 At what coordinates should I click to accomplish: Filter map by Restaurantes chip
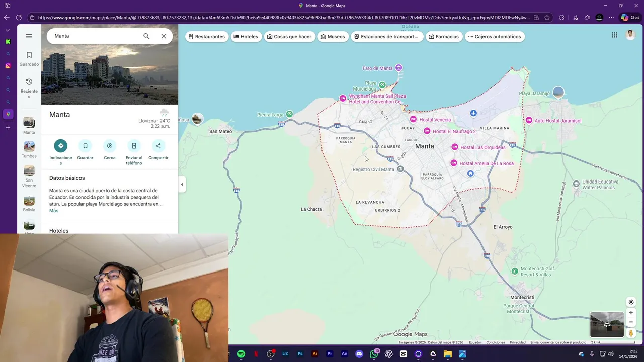click(x=206, y=37)
